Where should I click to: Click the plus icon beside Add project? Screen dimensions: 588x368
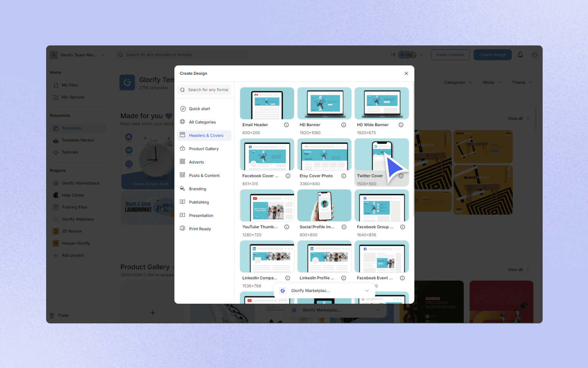tap(56, 256)
